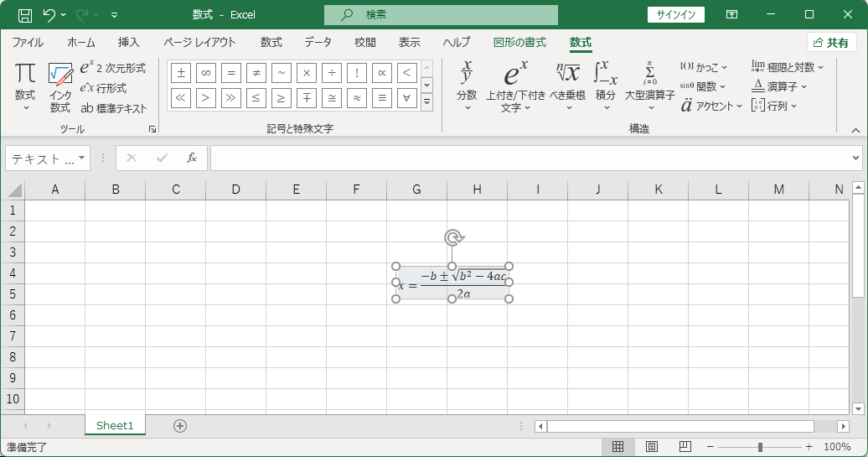This screenshot has height=457, width=868.
Task: Insert the almost-equal ≈ symbol
Action: [x=357, y=98]
